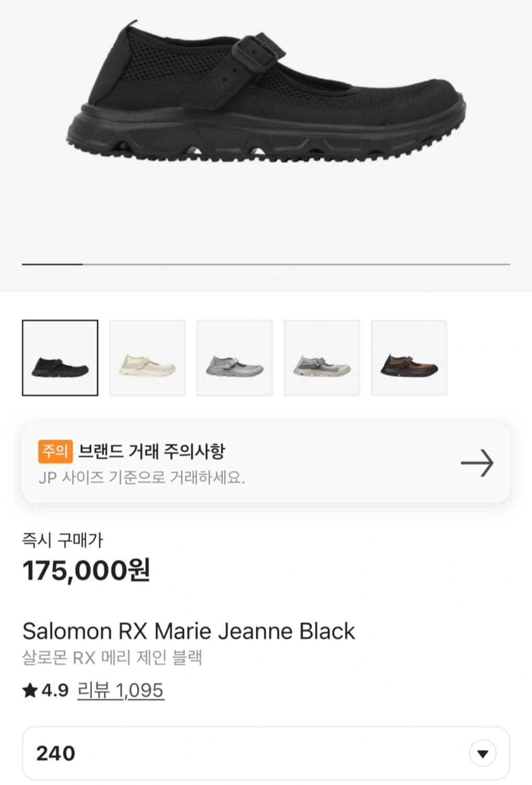This screenshot has width=532, height=785.
Task: Select the black shoe thumbnail
Action: (60, 358)
